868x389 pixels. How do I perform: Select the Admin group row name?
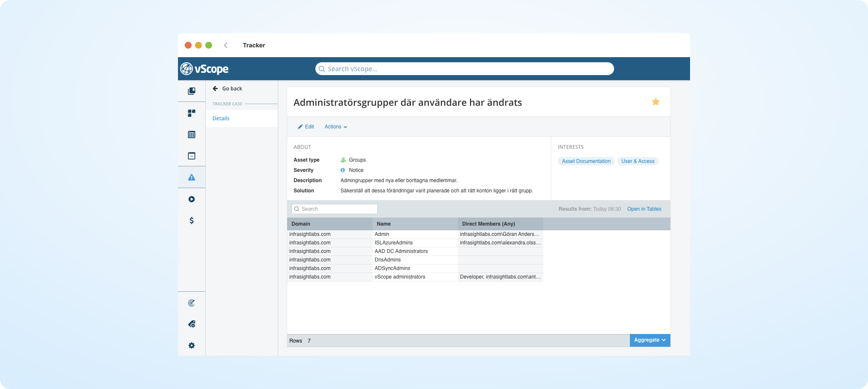(382, 234)
